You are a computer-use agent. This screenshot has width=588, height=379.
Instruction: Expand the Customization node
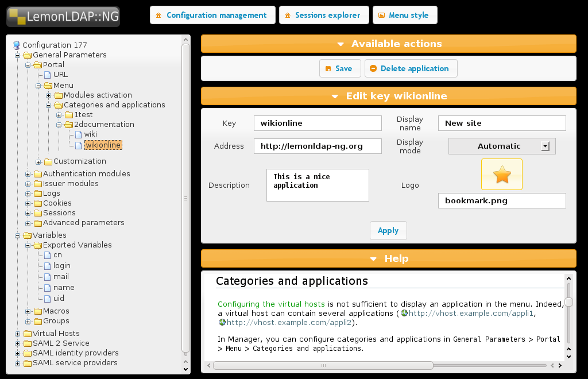point(38,162)
